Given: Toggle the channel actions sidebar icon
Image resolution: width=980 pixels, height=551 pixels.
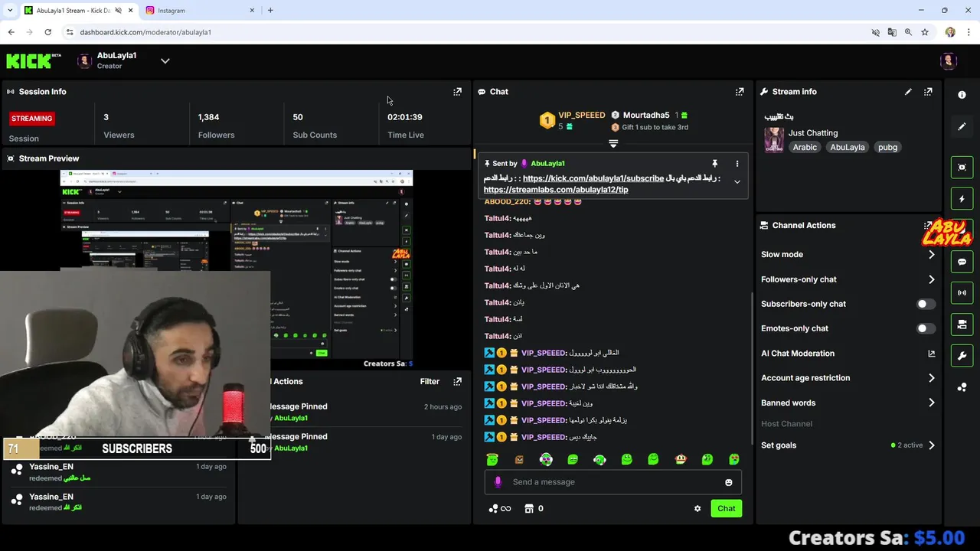Looking at the screenshot, I should [962, 325].
